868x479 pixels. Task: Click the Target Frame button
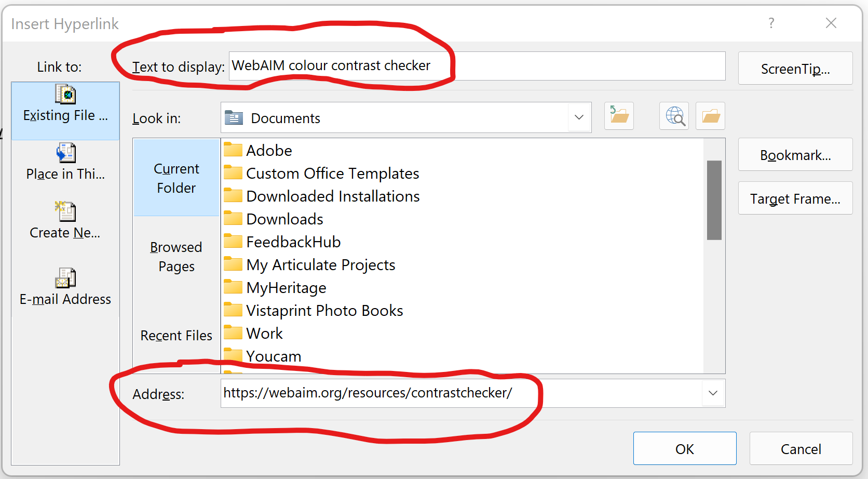(x=795, y=198)
